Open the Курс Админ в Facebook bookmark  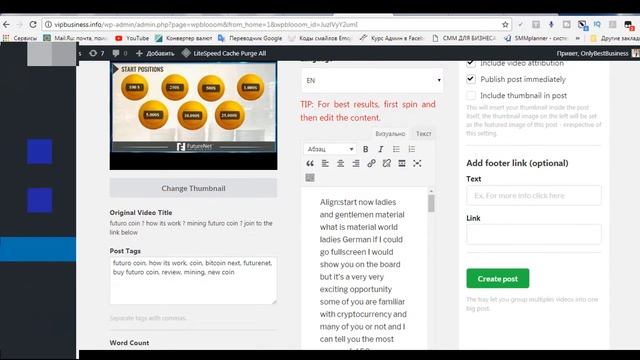[392, 38]
